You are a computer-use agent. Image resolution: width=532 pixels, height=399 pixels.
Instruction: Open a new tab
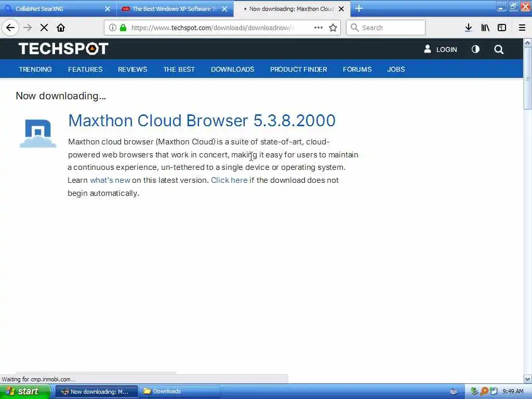click(x=359, y=9)
